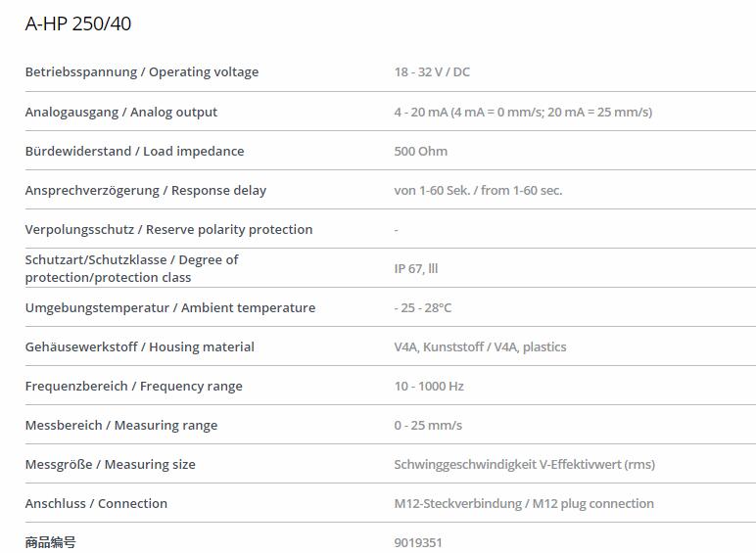This screenshot has height=553, width=756.
Task: Click the von 1-60 Sek. response delay value
Action: click(478, 191)
